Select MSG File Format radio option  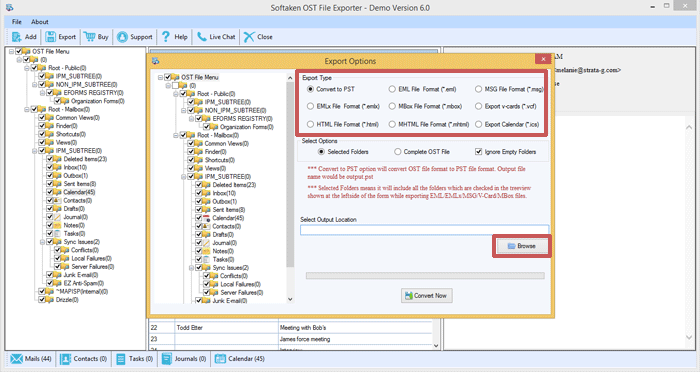[x=479, y=89]
